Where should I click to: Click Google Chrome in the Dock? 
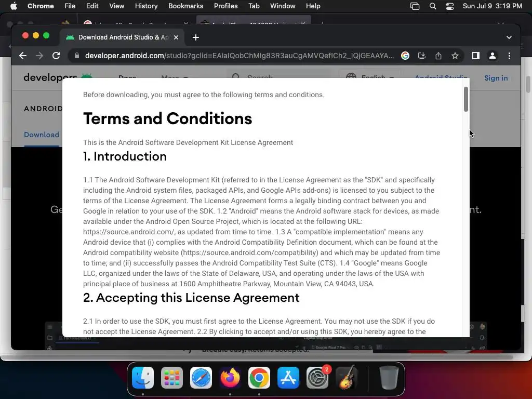pos(259,378)
